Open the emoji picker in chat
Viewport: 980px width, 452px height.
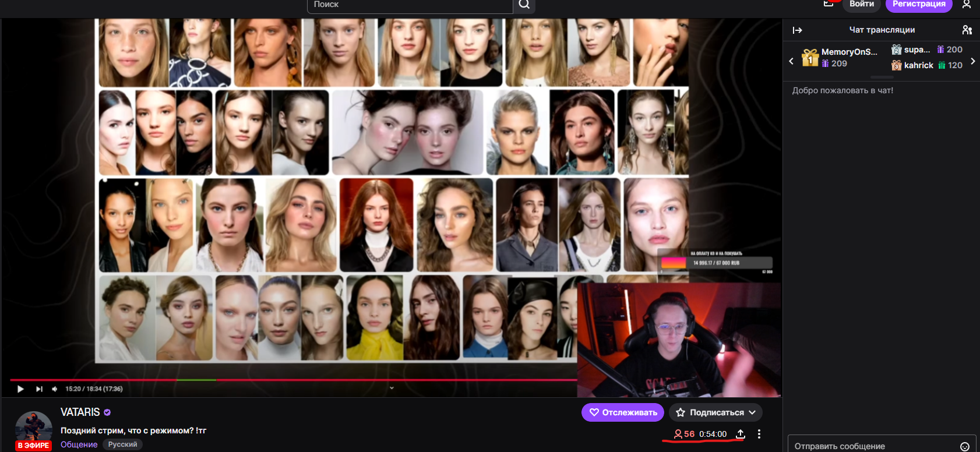(965, 446)
